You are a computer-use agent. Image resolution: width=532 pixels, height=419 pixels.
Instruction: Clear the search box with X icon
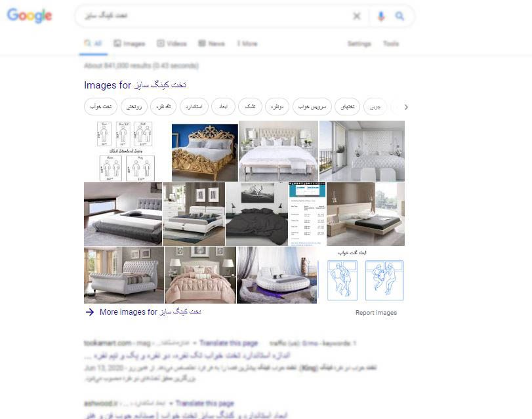click(357, 16)
